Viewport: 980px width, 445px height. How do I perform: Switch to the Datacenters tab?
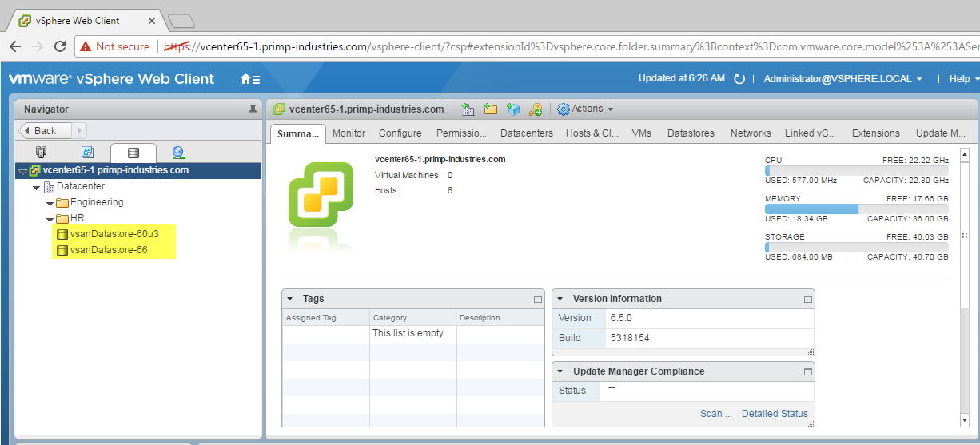(527, 133)
